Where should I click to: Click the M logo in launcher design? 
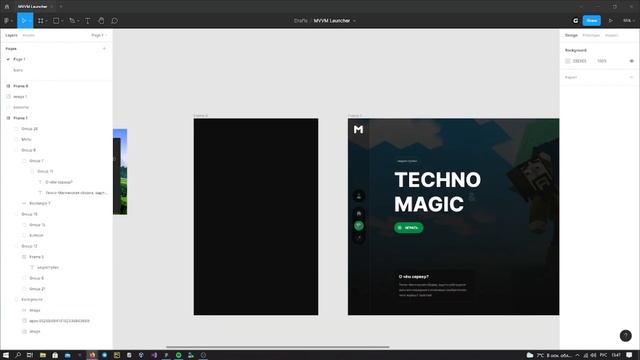(358, 130)
